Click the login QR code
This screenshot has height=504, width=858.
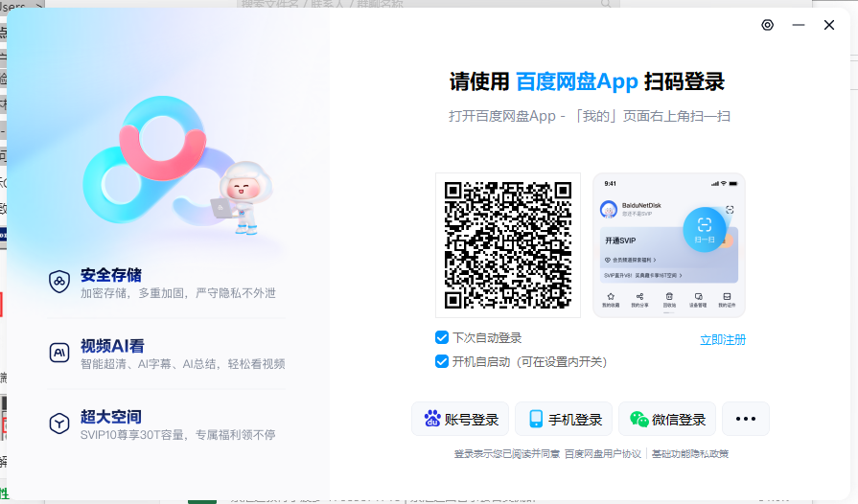point(508,245)
